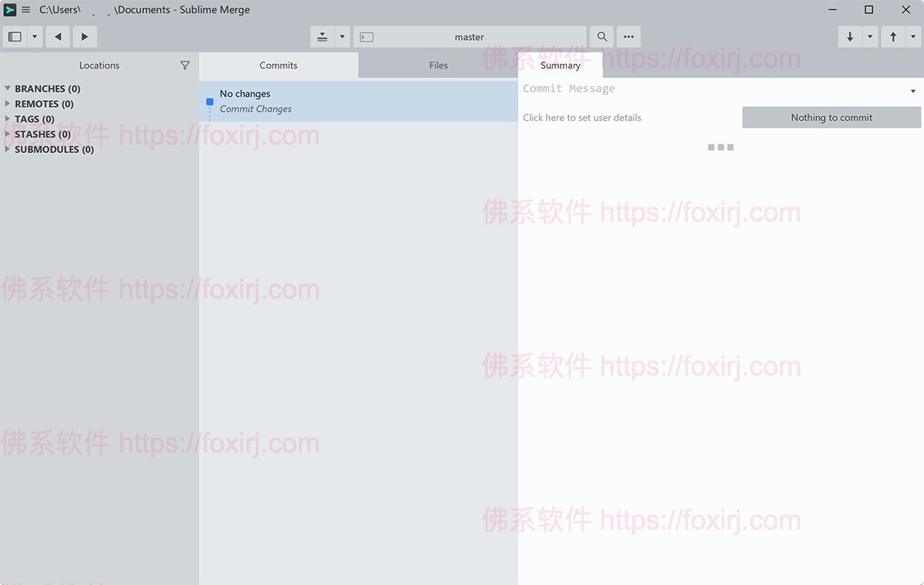The width and height of the screenshot is (924, 585).
Task: Click the master branch selector
Action: (x=469, y=37)
